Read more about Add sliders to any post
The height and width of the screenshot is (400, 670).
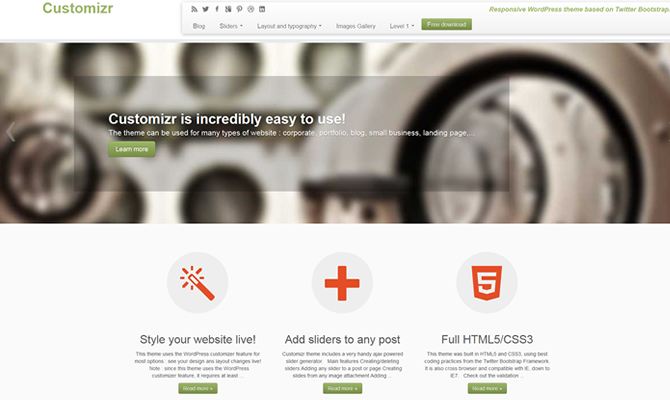coord(342,388)
